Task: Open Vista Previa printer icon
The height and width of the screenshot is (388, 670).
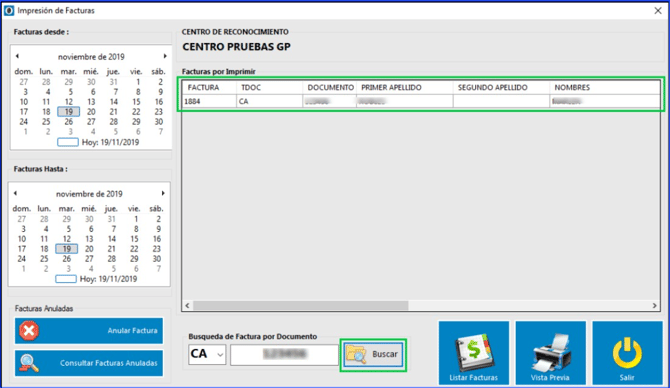Action: pos(550,353)
